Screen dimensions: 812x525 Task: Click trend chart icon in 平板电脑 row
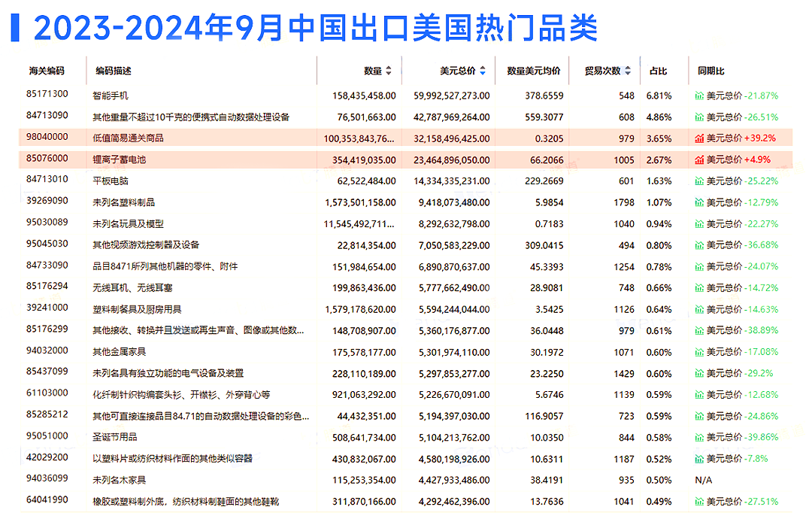coord(699,181)
